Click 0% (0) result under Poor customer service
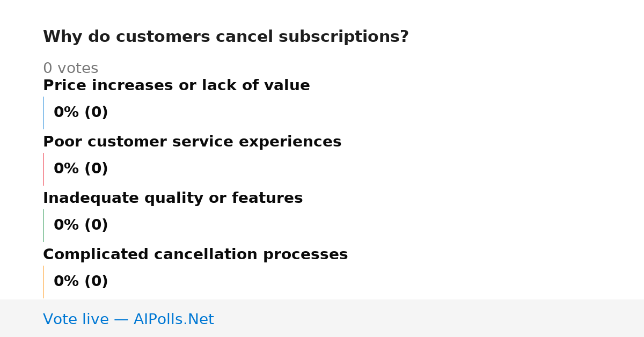Viewport: 644px width, 337px height. 80,169
